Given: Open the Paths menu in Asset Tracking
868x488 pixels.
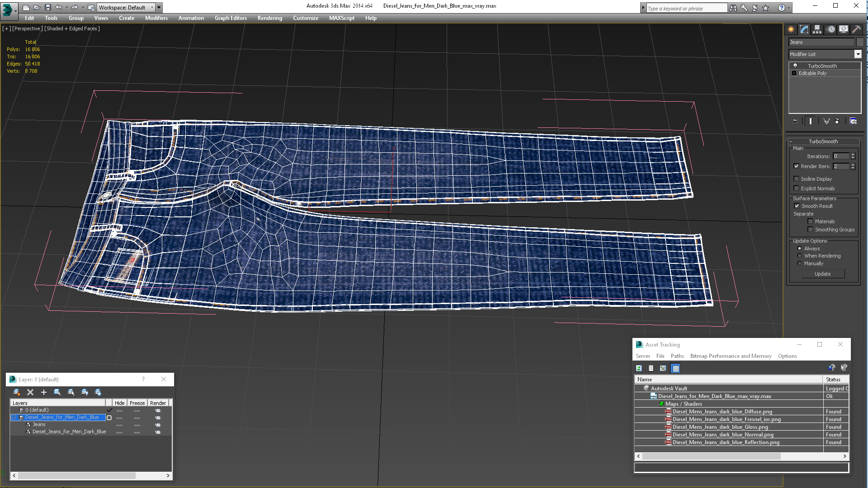Looking at the screenshot, I should tap(677, 356).
